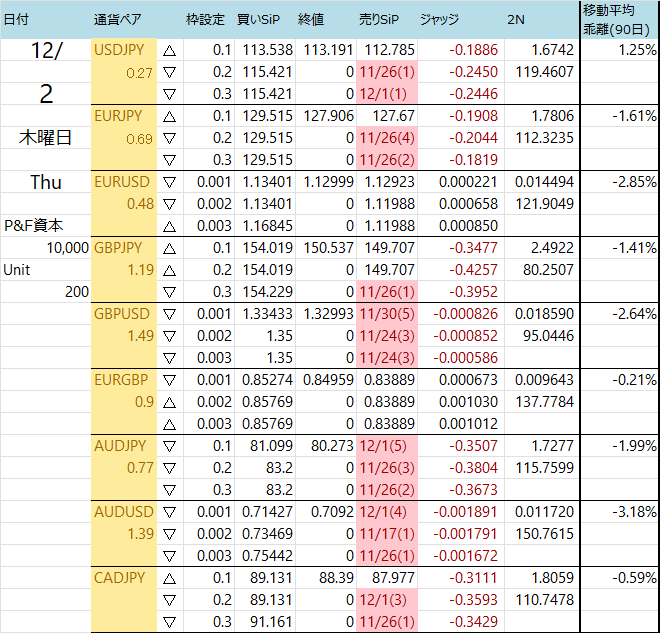The image size is (660, 633).
Task: Select the deviation value 1.25%
Action: tap(620, 50)
